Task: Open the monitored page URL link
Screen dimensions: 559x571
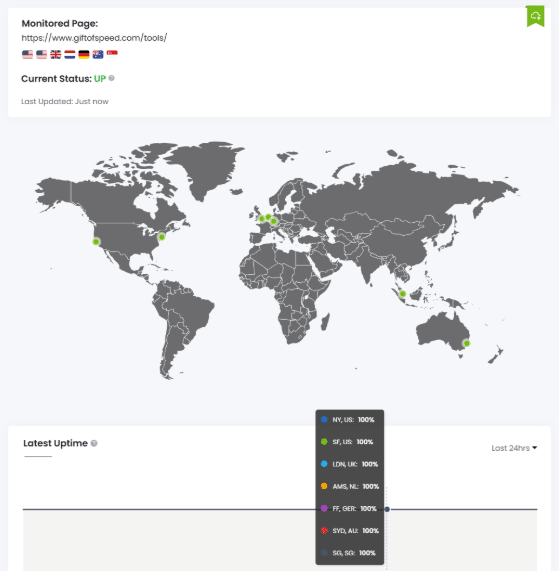Action: [94, 38]
